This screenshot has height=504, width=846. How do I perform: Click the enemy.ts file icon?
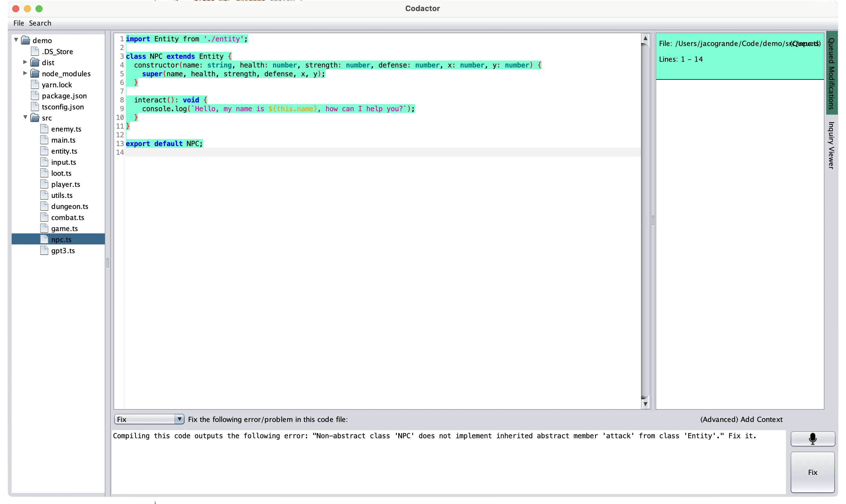click(44, 129)
